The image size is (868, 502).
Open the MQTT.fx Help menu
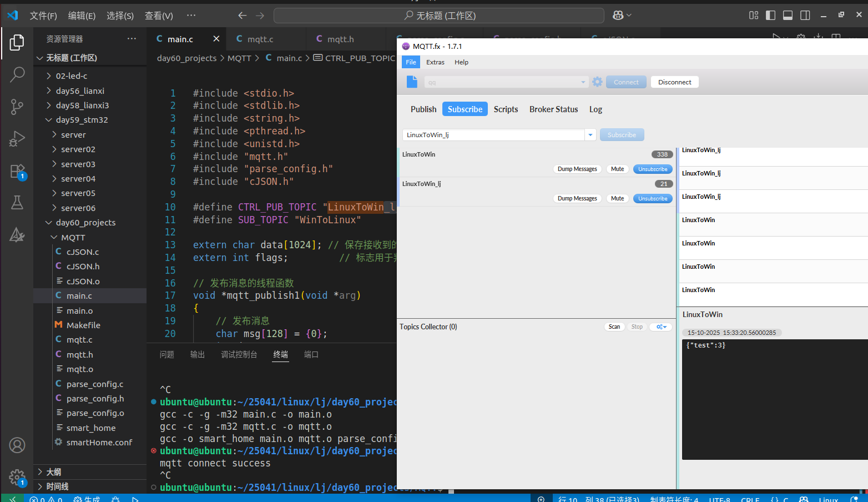[x=461, y=62]
